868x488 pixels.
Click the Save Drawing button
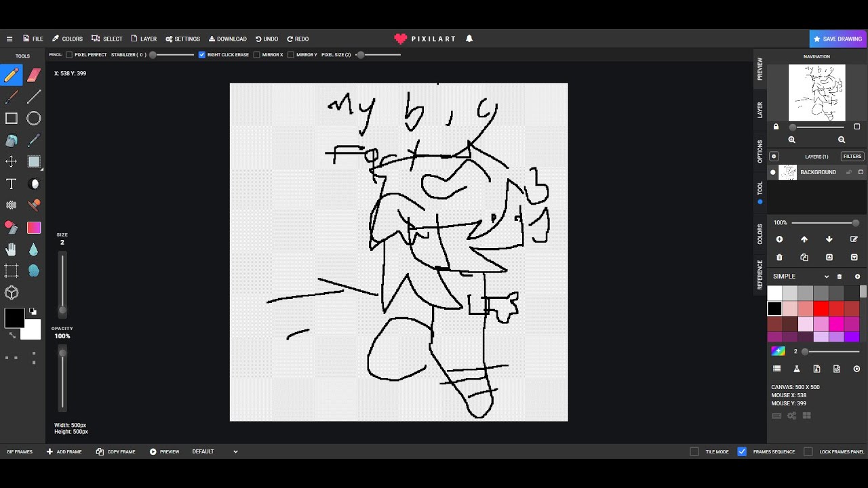837,39
